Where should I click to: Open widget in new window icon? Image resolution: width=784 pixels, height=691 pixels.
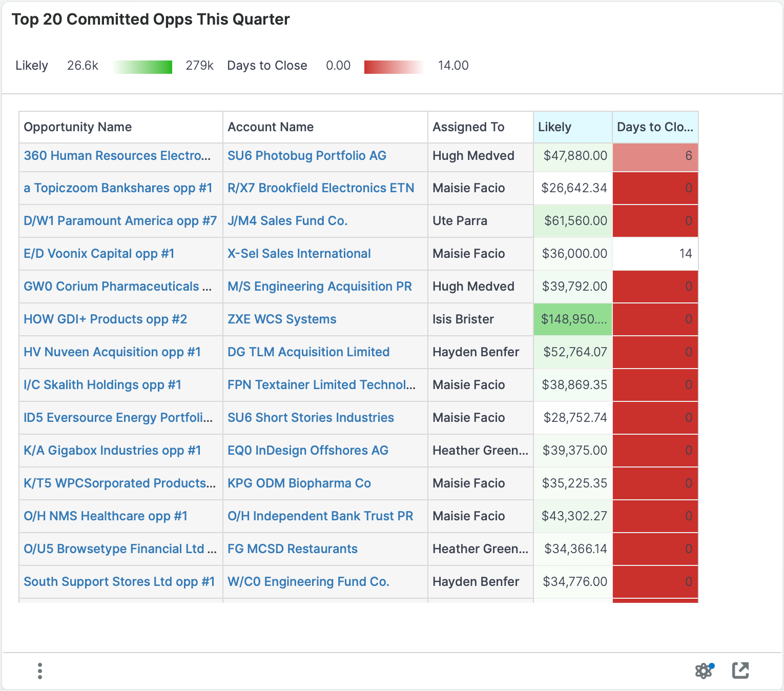point(740,670)
